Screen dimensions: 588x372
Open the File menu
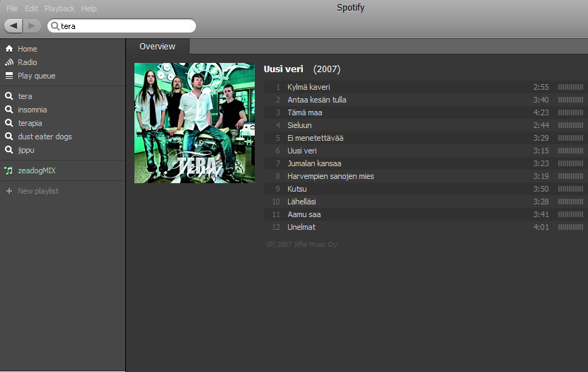12,8
